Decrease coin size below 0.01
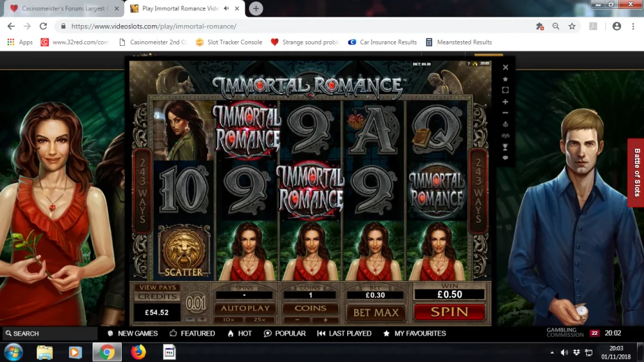Viewport: 644px width, 362px height. 190,319
